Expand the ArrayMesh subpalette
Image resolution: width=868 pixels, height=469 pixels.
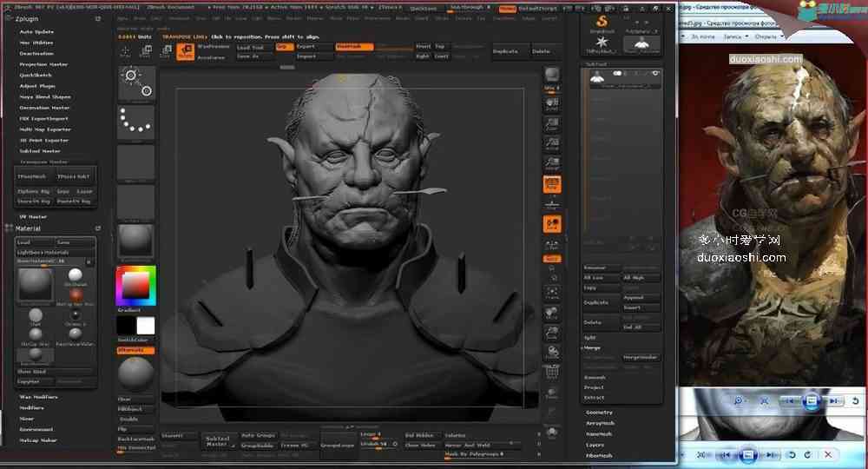click(600, 423)
